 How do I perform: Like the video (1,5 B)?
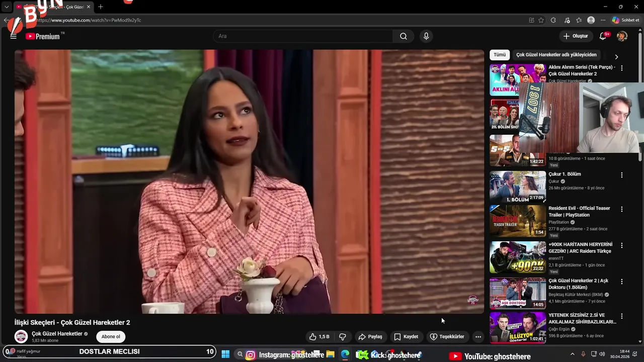[319, 337]
